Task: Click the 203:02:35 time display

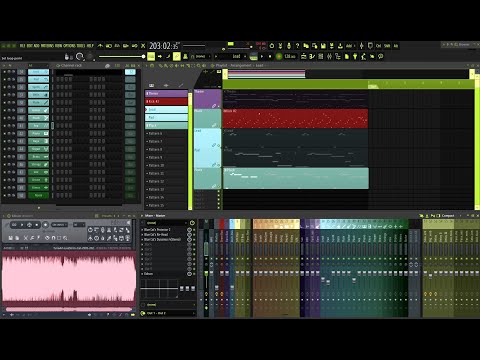Action: coord(164,46)
